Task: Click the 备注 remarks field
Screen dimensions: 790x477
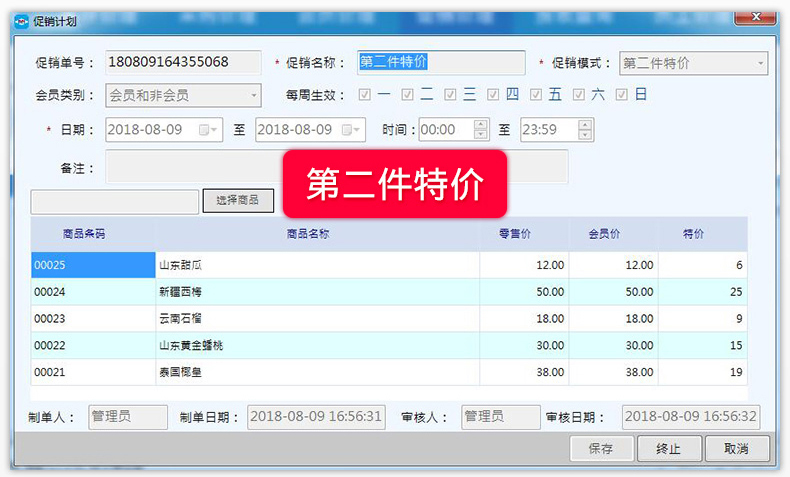Action: coord(337,167)
